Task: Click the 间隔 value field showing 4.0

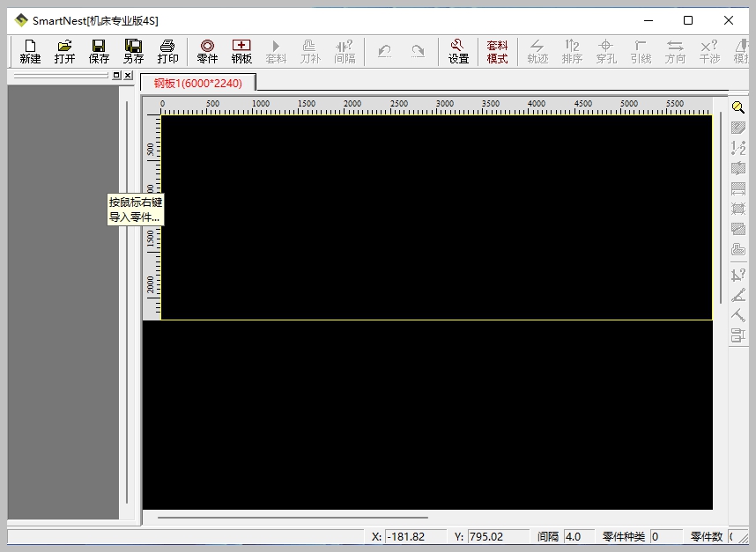Action: point(577,536)
